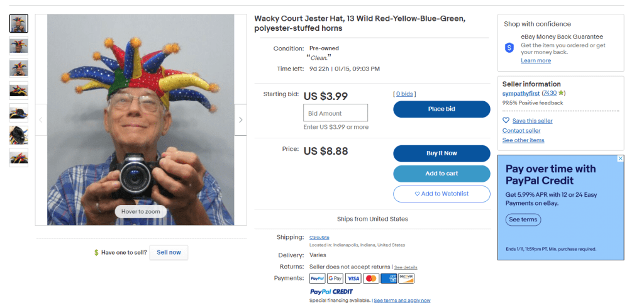Click the heart icon beside Save this seller
The width and height of the screenshot is (644, 305).
tap(506, 121)
